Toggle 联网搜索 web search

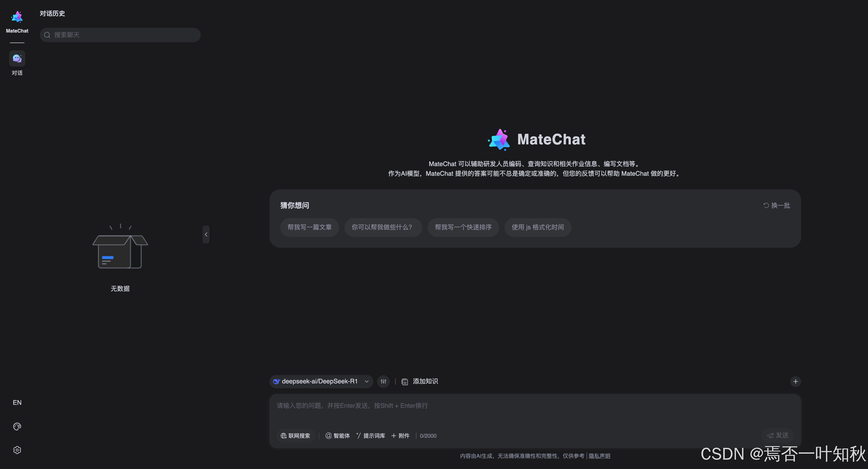tap(295, 436)
